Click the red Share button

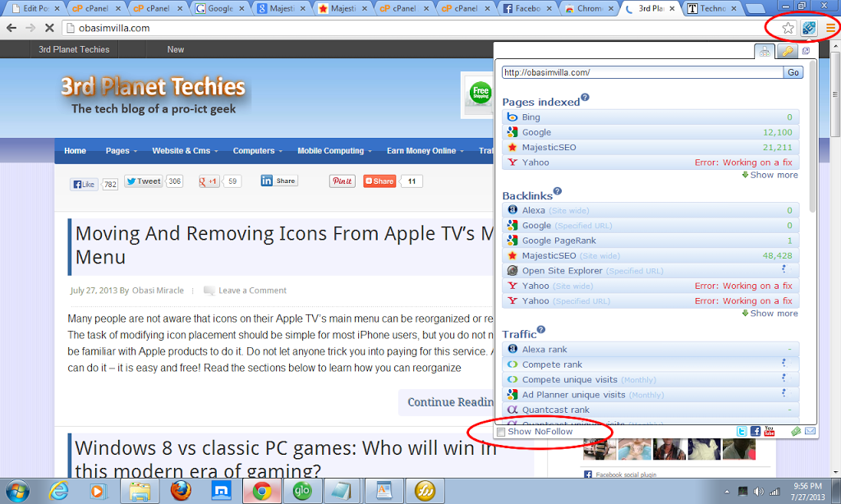tap(379, 181)
